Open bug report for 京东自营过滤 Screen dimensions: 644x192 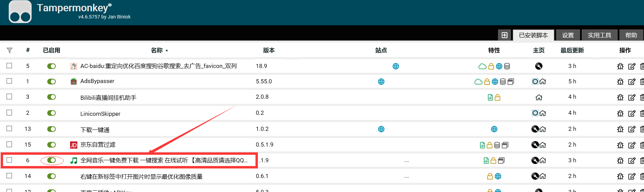(620, 145)
